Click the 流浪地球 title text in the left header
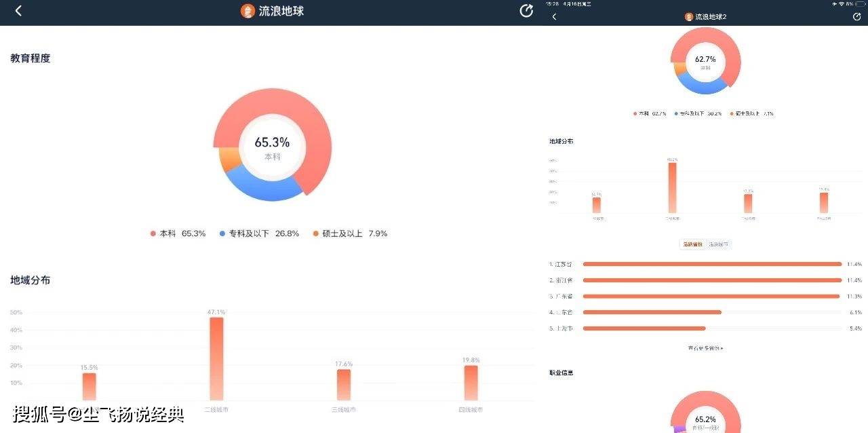This screenshot has height=433, width=868. tap(281, 11)
